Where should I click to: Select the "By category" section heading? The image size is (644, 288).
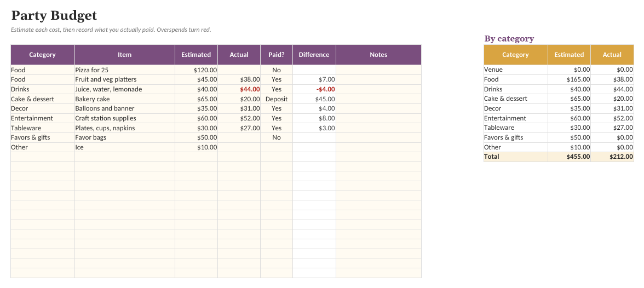point(509,39)
